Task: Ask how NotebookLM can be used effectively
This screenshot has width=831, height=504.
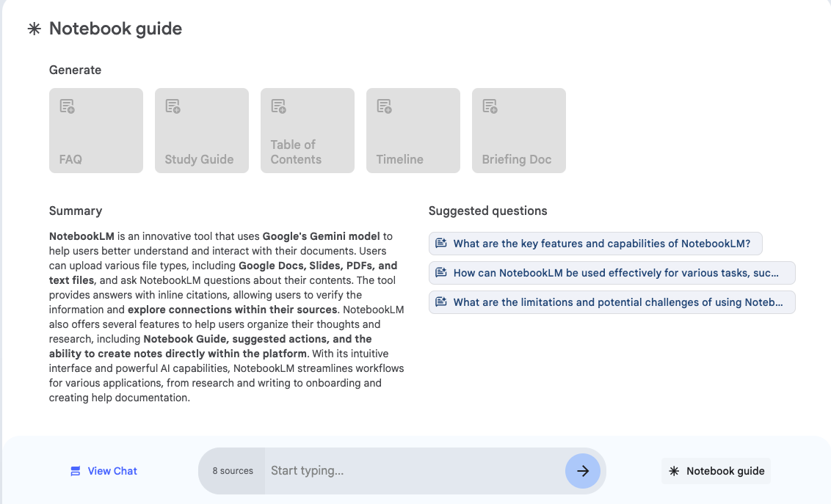Action: (612, 273)
